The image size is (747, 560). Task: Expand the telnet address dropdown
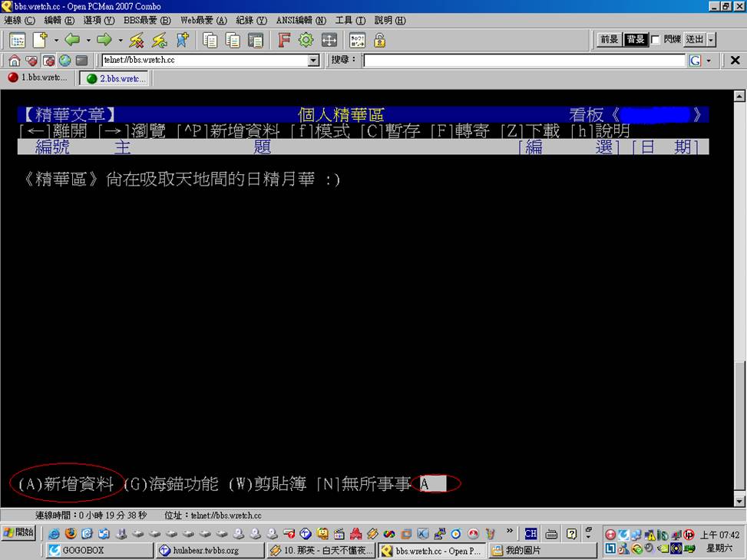[313, 61]
